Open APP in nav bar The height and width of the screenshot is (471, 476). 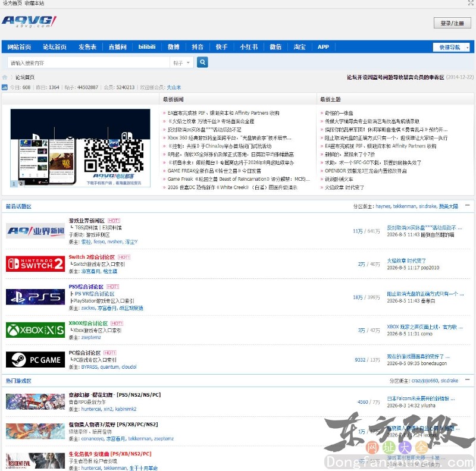click(x=323, y=47)
